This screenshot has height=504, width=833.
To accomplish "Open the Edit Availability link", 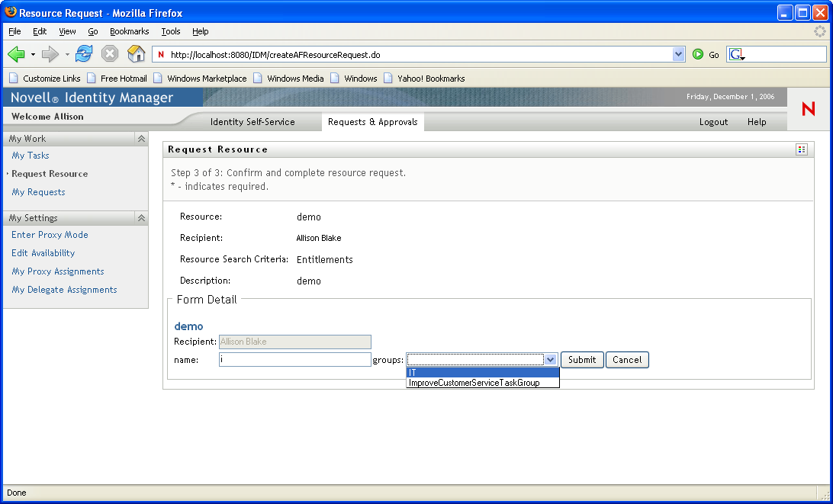I will pos(43,253).
